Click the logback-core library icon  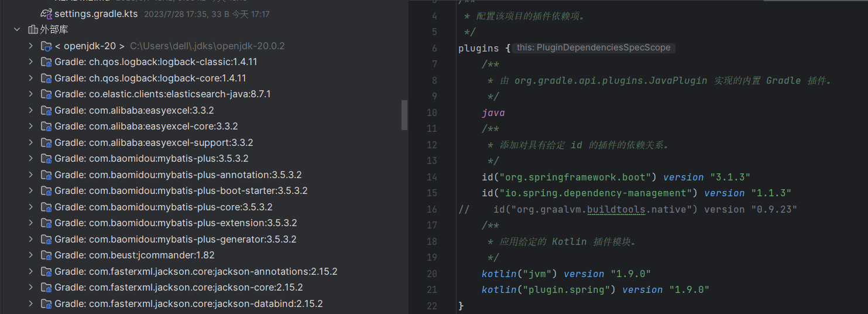46,78
